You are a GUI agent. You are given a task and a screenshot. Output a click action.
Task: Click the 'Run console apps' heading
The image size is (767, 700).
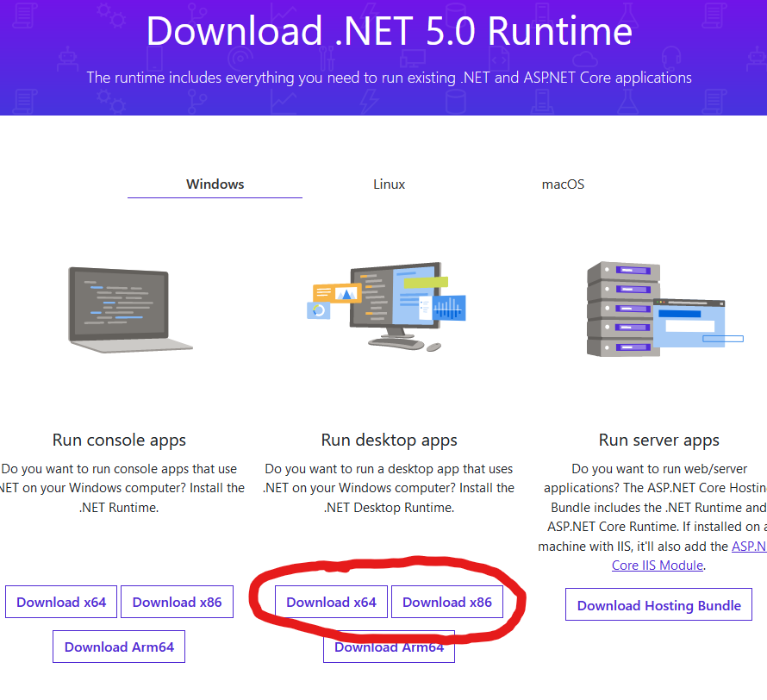pos(119,440)
